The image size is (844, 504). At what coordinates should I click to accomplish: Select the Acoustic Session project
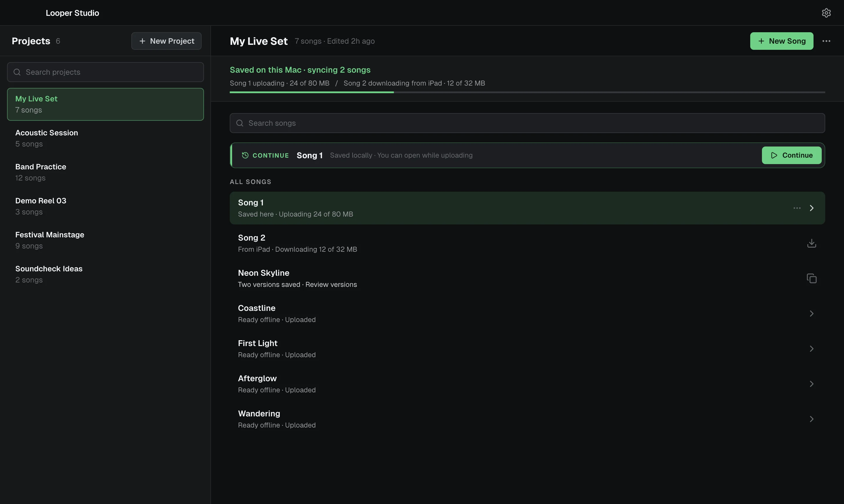[105, 138]
